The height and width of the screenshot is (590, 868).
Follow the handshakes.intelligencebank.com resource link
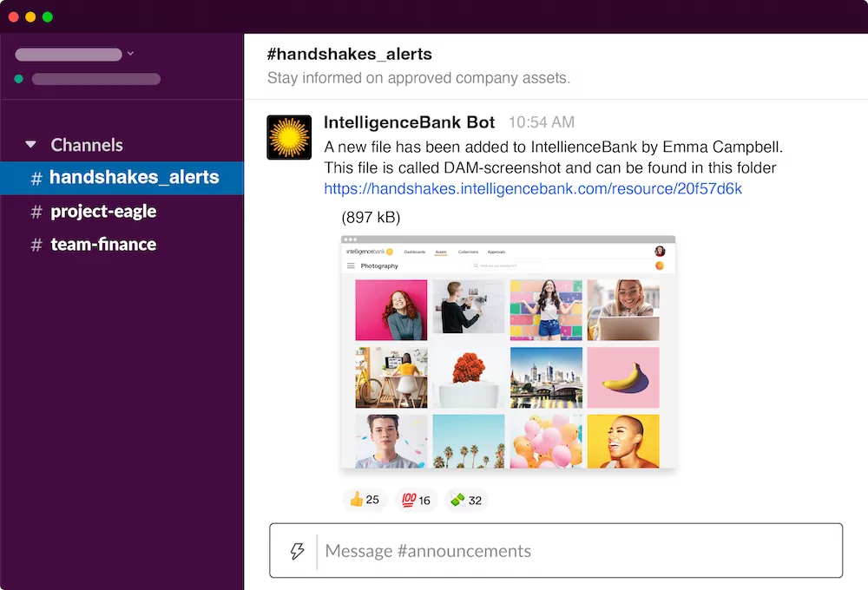533,189
